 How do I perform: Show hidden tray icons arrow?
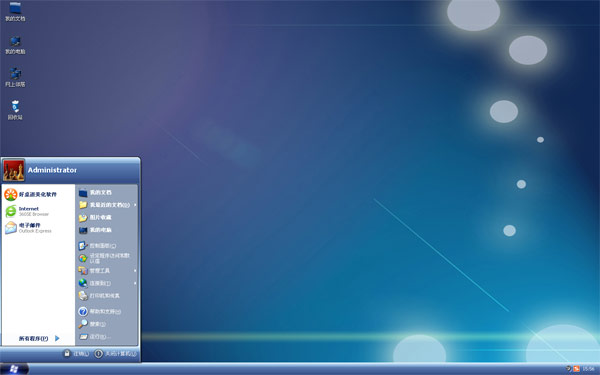[568, 369]
